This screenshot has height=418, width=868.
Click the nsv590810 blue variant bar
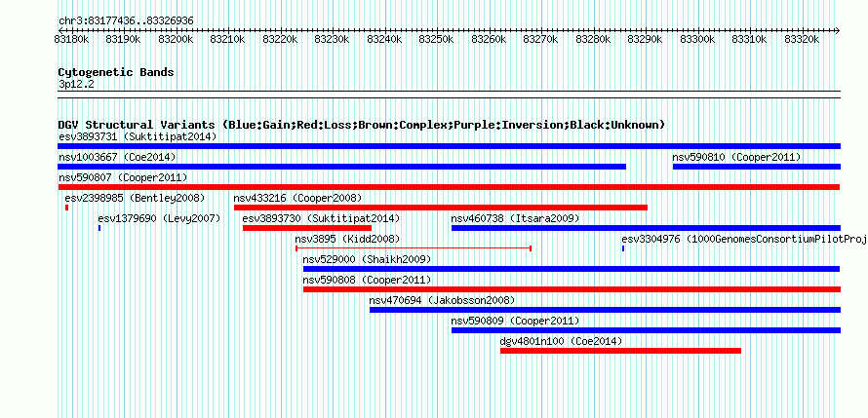pyautogui.click(x=757, y=167)
